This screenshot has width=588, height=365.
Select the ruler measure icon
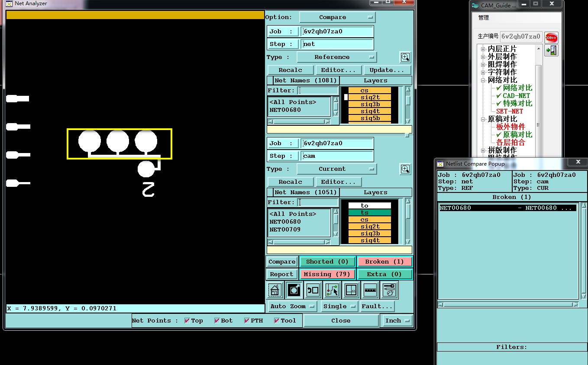pos(370,290)
